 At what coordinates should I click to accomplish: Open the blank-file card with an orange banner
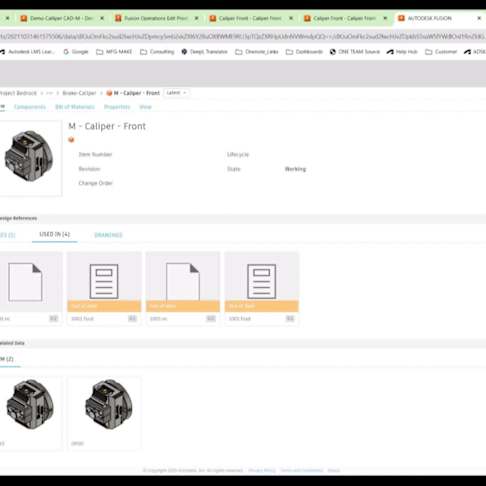point(183,288)
